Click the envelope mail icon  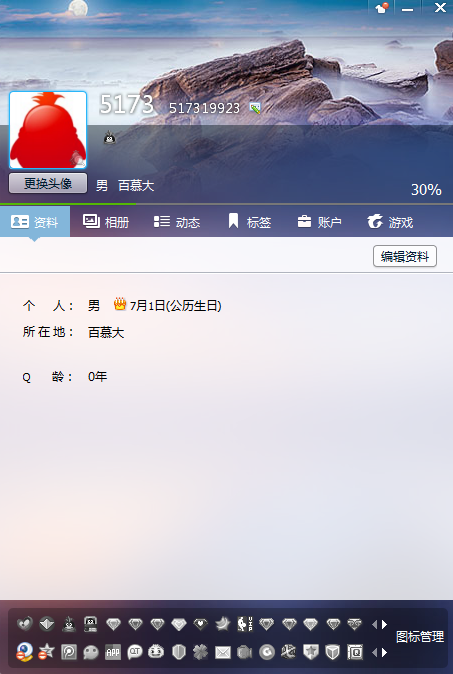coord(223,653)
